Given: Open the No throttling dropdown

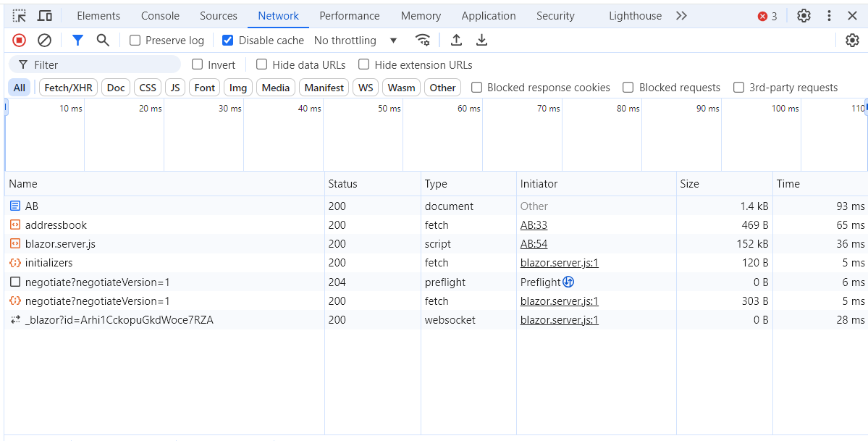Looking at the screenshot, I should [x=355, y=41].
